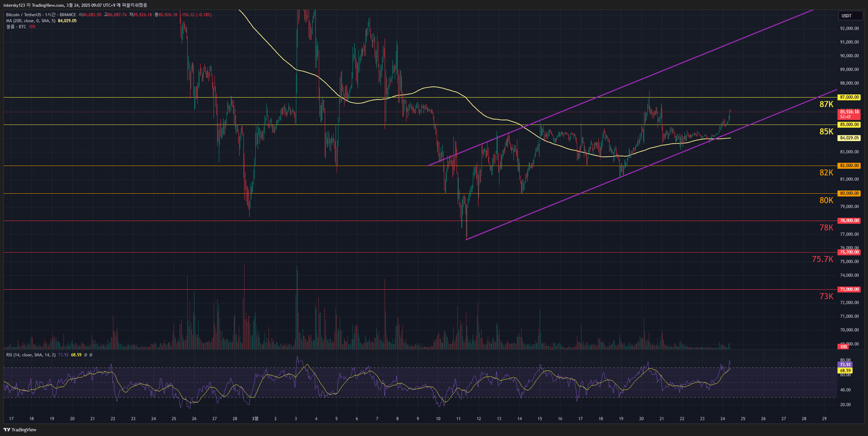The height and width of the screenshot is (436, 868).
Task: Click the yellow 87,000.00 price axis label
Action: click(849, 97)
